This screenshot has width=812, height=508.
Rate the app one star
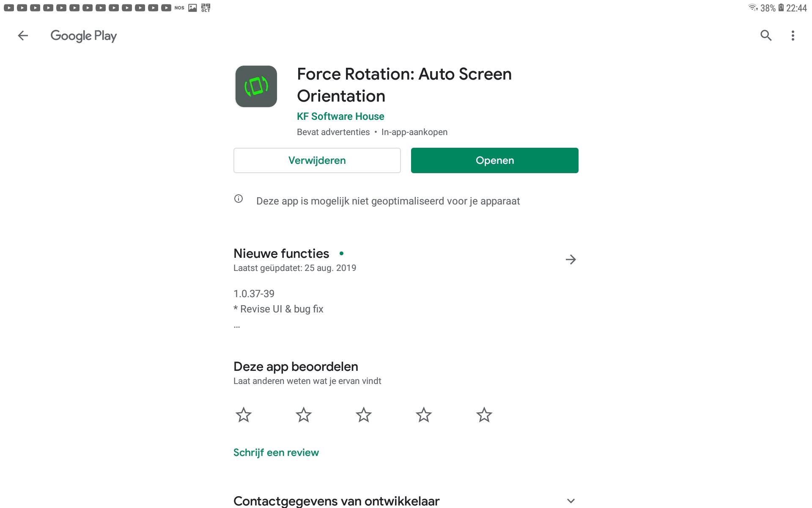pos(244,415)
